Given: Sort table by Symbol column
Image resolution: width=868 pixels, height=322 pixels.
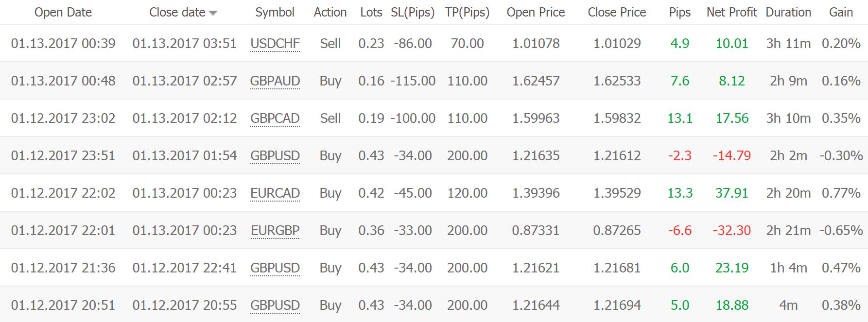Looking at the screenshot, I should point(275,12).
